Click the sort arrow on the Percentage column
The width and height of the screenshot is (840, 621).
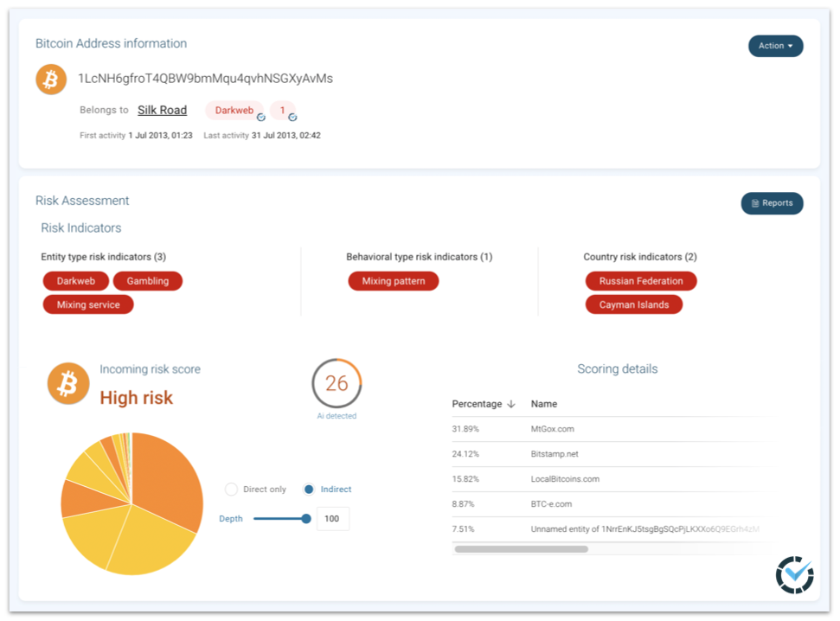(510, 404)
